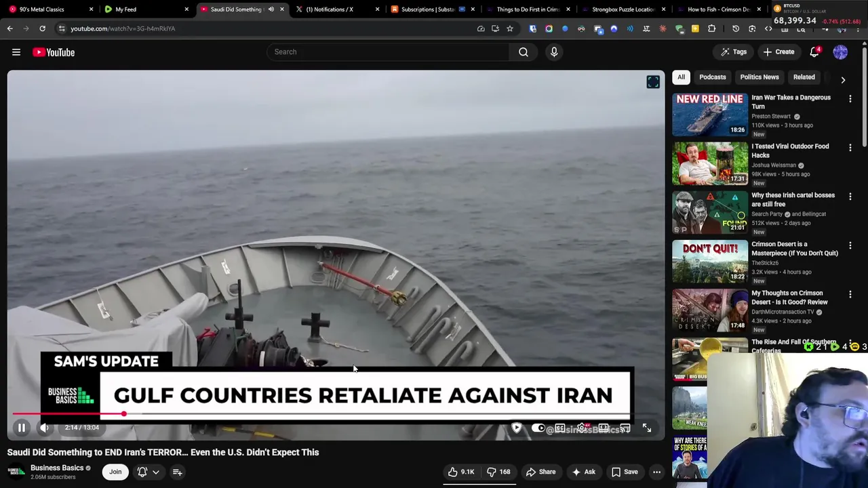Click the search magnifier button
The height and width of the screenshot is (488, 868).
pyautogui.click(x=524, y=52)
